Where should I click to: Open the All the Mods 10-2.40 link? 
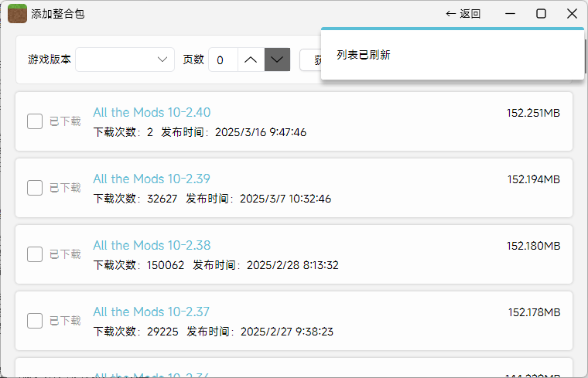152,112
